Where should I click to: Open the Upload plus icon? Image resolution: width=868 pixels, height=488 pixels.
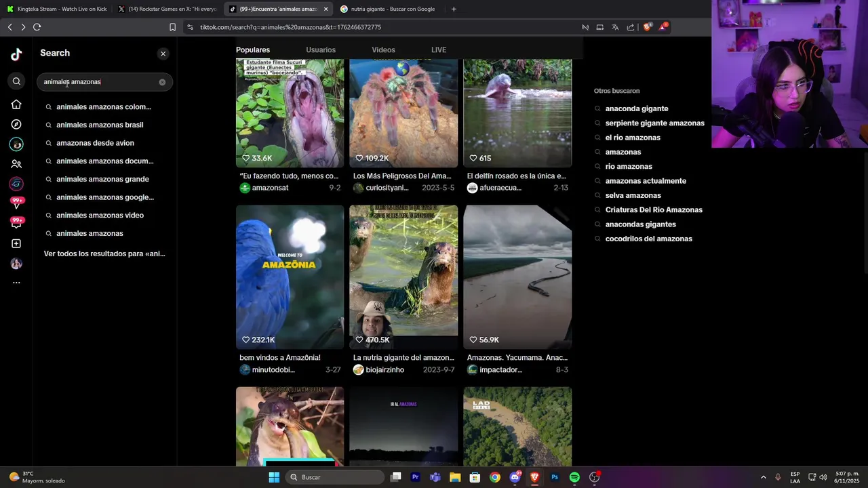point(16,243)
